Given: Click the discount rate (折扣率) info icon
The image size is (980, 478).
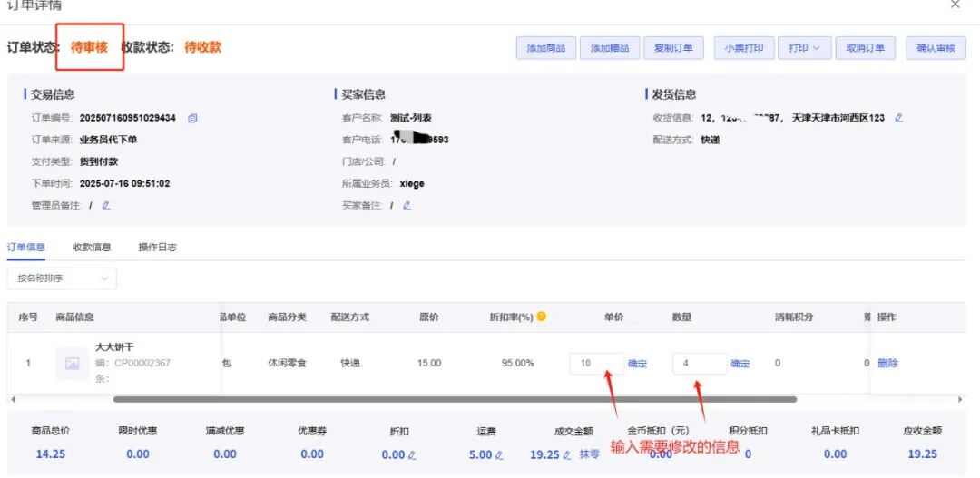Looking at the screenshot, I should coord(541,317).
